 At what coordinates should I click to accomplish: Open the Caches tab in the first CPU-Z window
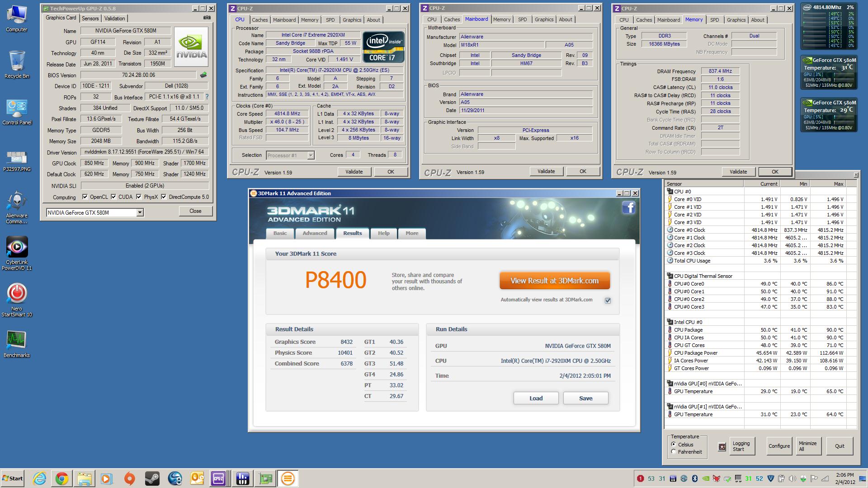tap(260, 20)
